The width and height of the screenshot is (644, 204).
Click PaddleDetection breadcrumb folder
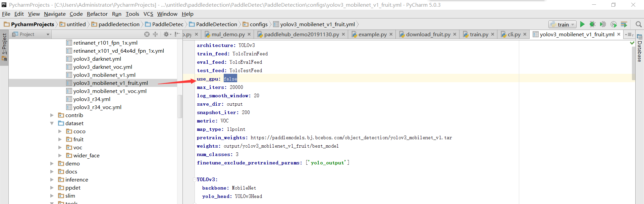(x=213, y=24)
